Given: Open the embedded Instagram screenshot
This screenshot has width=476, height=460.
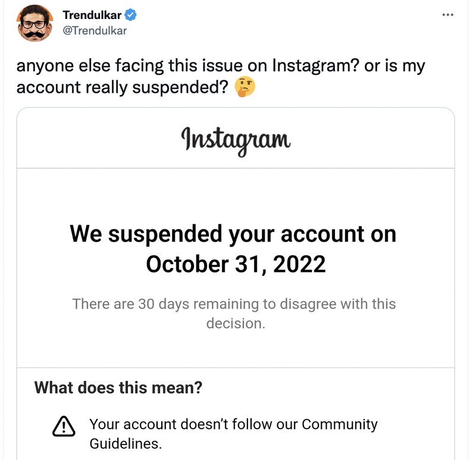Looking at the screenshot, I should pos(236,280).
